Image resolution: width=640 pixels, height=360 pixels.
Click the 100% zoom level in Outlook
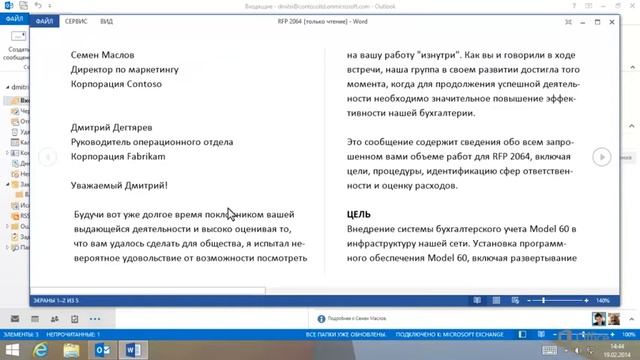pyautogui.click(x=629, y=334)
